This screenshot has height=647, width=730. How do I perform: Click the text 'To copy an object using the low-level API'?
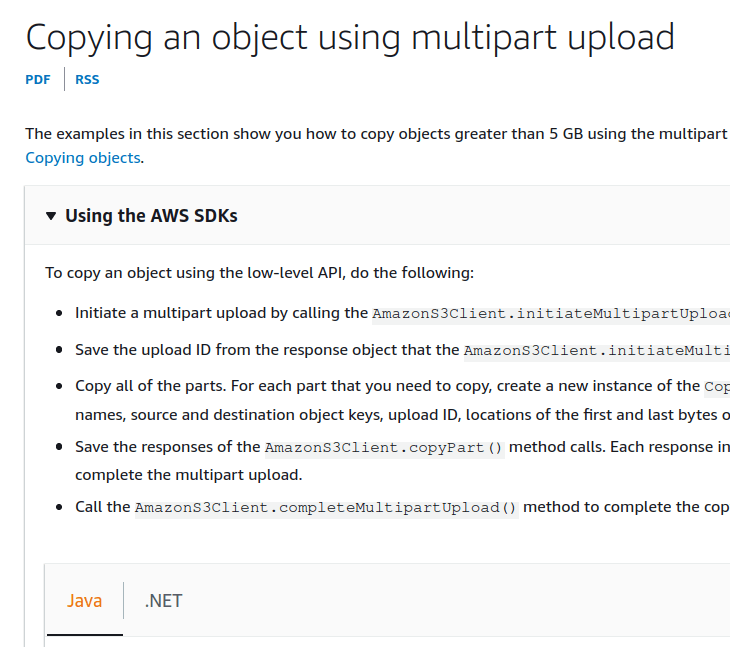(x=195, y=273)
